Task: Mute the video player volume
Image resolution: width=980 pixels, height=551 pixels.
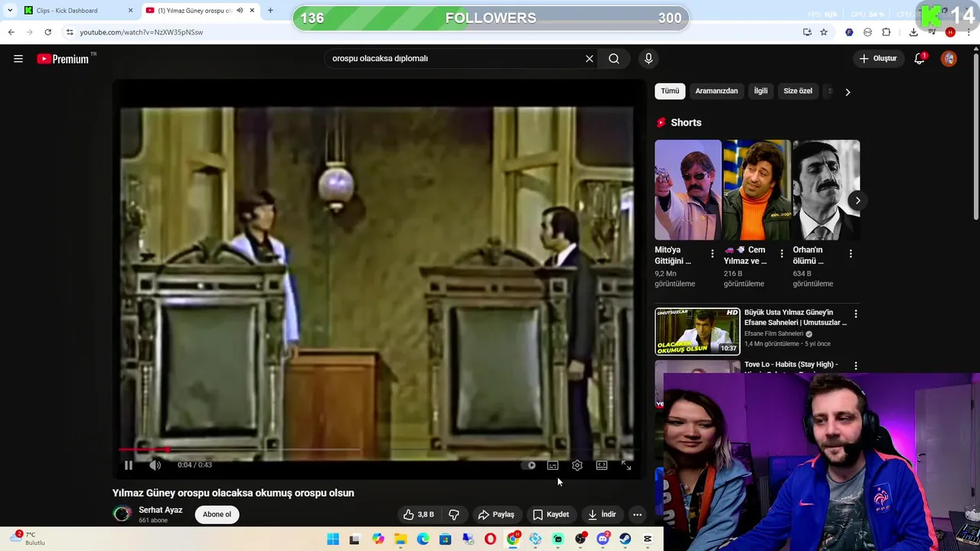Action: [x=155, y=465]
